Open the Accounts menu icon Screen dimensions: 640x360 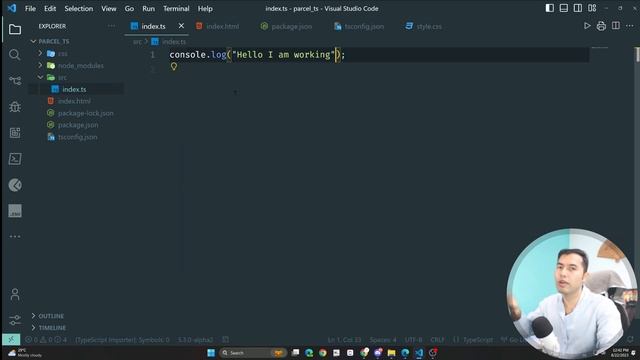15,294
